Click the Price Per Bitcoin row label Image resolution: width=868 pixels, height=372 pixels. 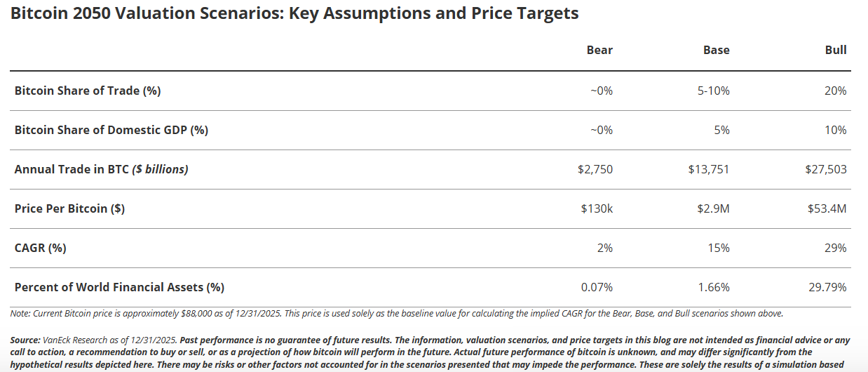(69, 208)
